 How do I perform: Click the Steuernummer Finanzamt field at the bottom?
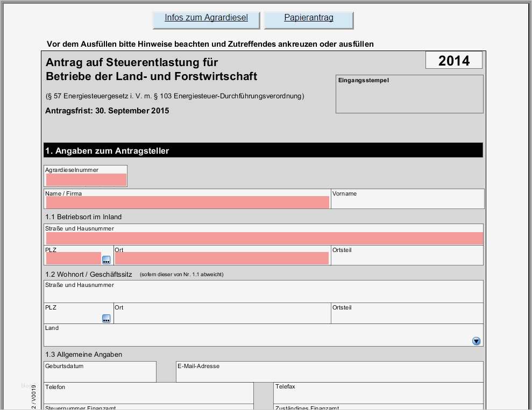pyautogui.click(x=148, y=408)
